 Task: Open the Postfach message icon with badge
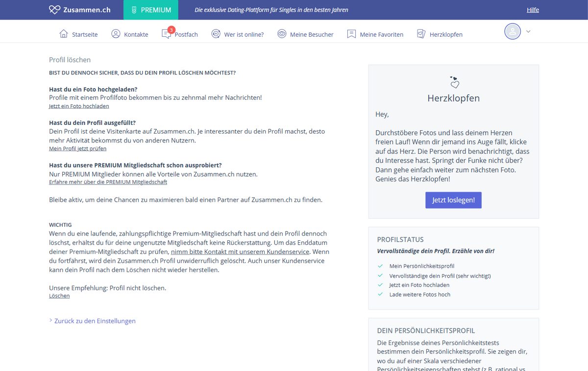[167, 34]
